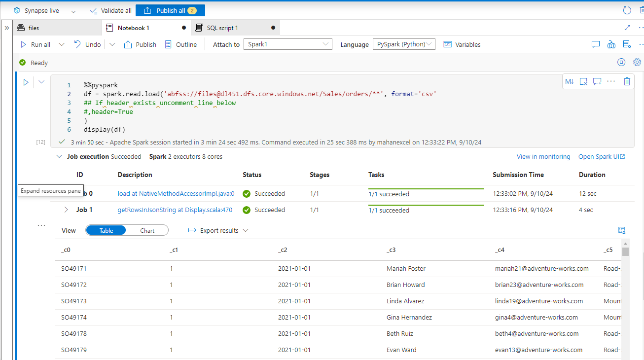This screenshot has height=360, width=644.
Task: Toggle the Outline pane
Action: (181, 44)
